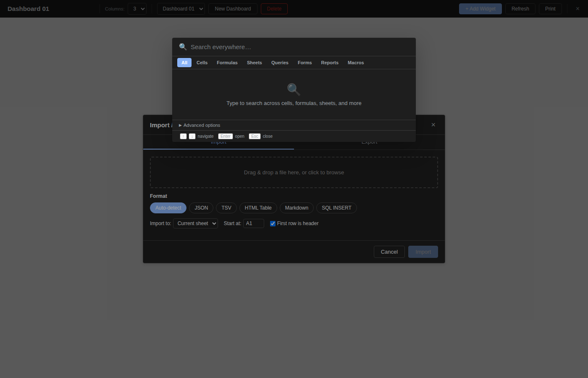The height and width of the screenshot is (378, 588).
Task: Select the Sheets search filter tab
Action: coord(255,63)
